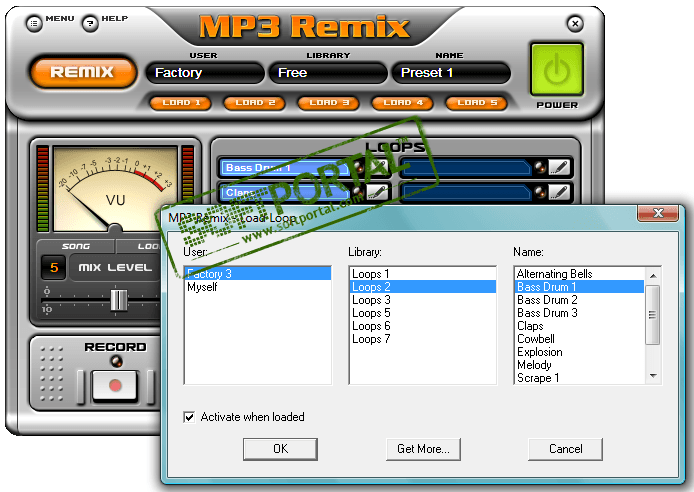Image resolution: width=694 pixels, height=492 pixels.
Task: Select Scrape 1 in Name list
Action: [579, 378]
